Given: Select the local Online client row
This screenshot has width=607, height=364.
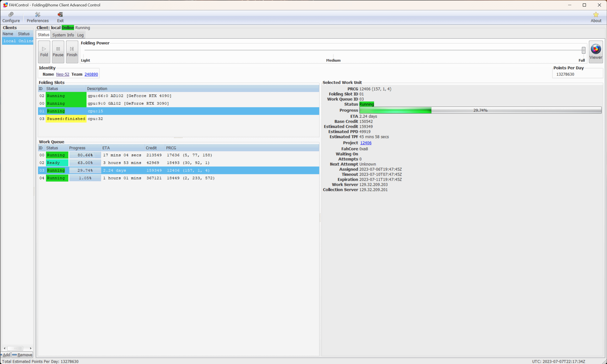Looking at the screenshot, I should pos(18,41).
